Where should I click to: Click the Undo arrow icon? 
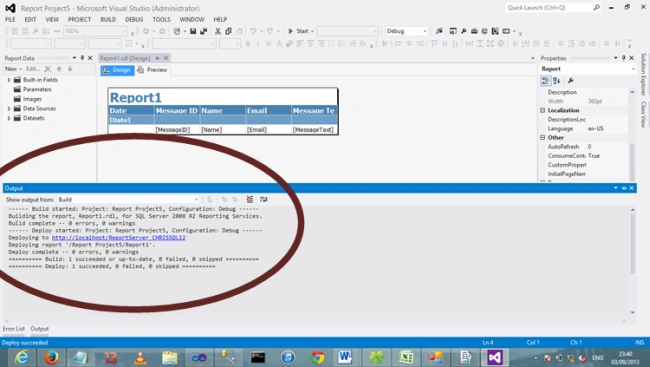point(253,31)
